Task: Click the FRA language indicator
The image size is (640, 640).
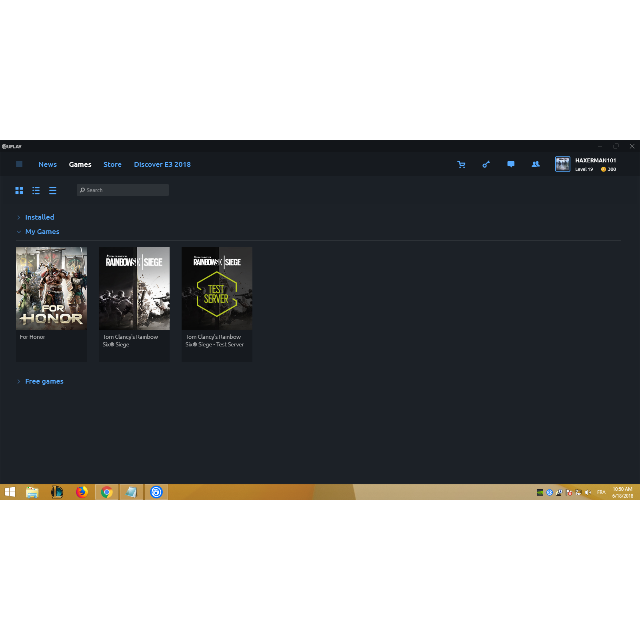Action: tap(601, 492)
